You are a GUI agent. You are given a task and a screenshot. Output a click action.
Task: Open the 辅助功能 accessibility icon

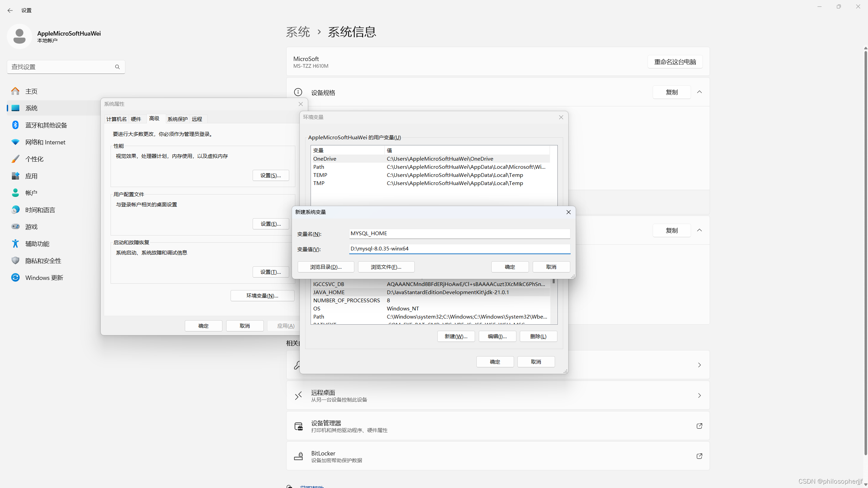[x=15, y=244]
